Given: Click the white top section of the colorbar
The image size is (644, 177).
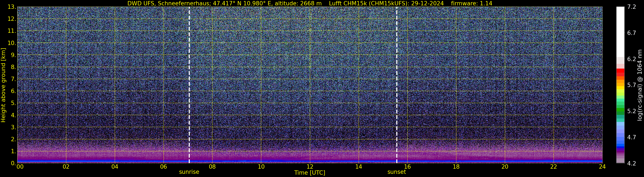Looking at the screenshot, I should pos(620,32).
